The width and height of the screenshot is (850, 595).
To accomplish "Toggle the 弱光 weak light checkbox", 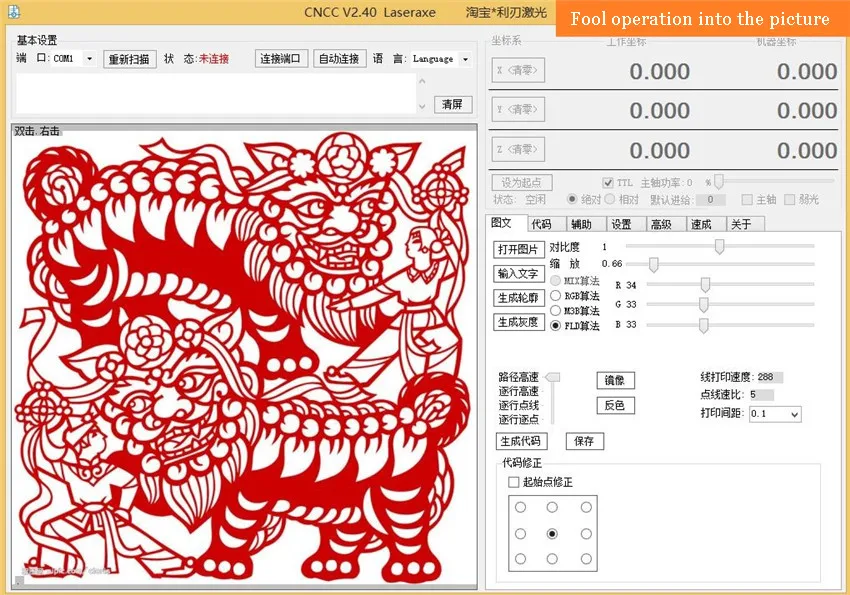I will [x=789, y=199].
